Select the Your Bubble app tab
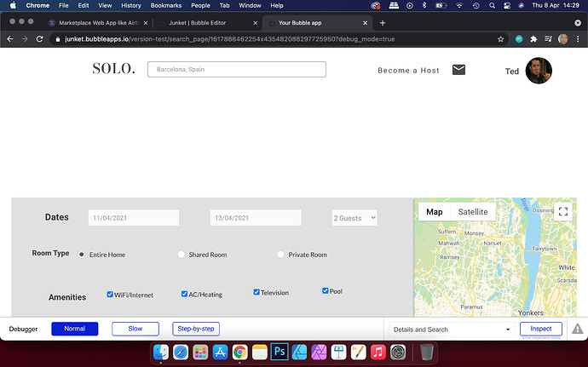This screenshot has height=367, width=588. (x=317, y=23)
